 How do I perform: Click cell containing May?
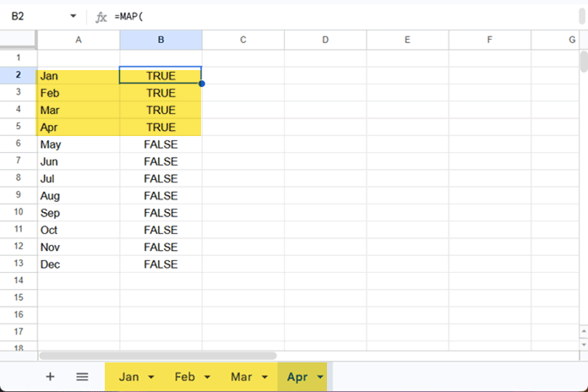[x=79, y=144]
